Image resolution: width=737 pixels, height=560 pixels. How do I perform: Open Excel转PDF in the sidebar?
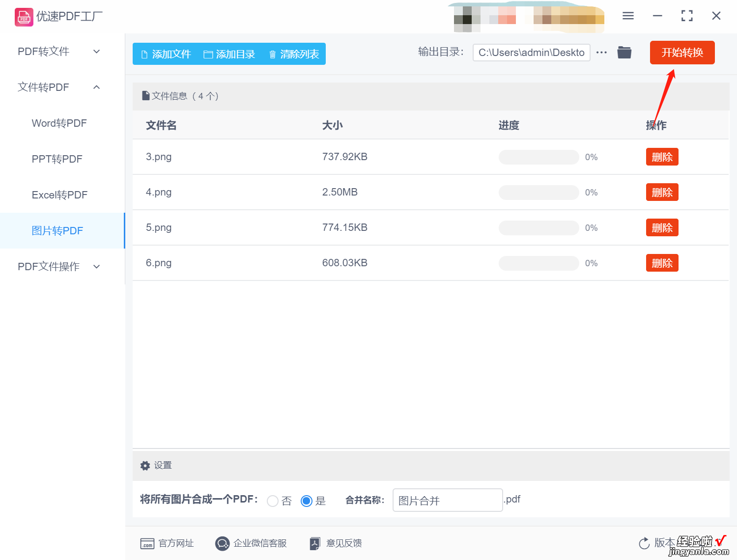point(59,195)
